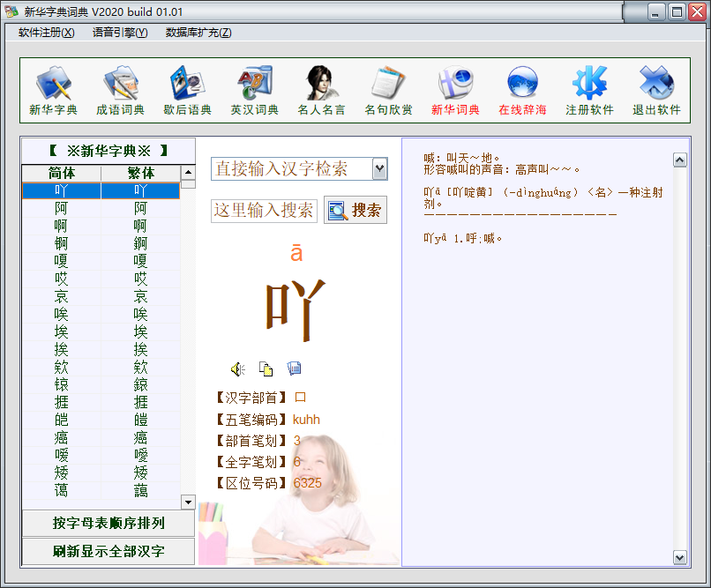The image size is (711, 588).
Task: Click the 按字母表顺序排列 button
Action: (109, 524)
